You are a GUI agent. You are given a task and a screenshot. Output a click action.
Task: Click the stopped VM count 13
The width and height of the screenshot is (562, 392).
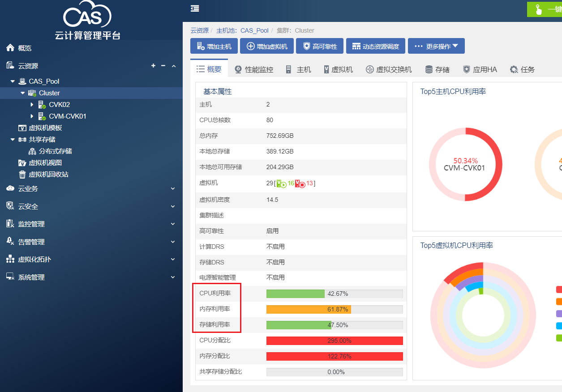[x=309, y=183]
